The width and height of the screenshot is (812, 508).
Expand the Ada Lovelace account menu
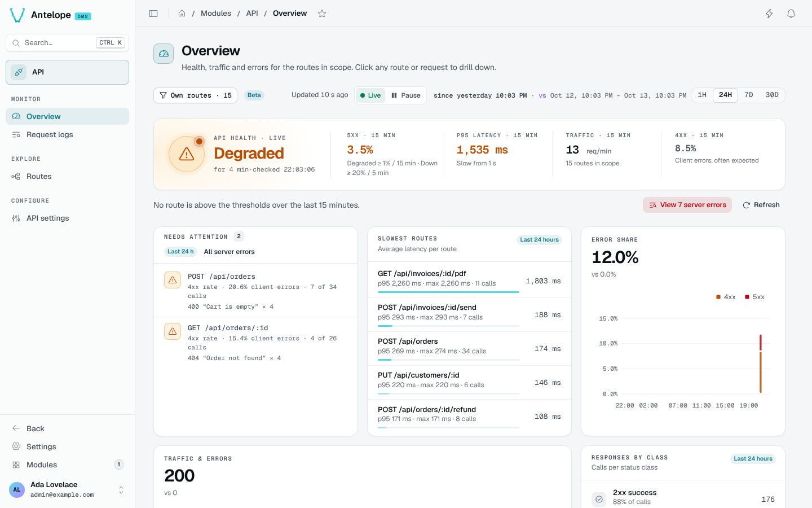click(x=67, y=490)
